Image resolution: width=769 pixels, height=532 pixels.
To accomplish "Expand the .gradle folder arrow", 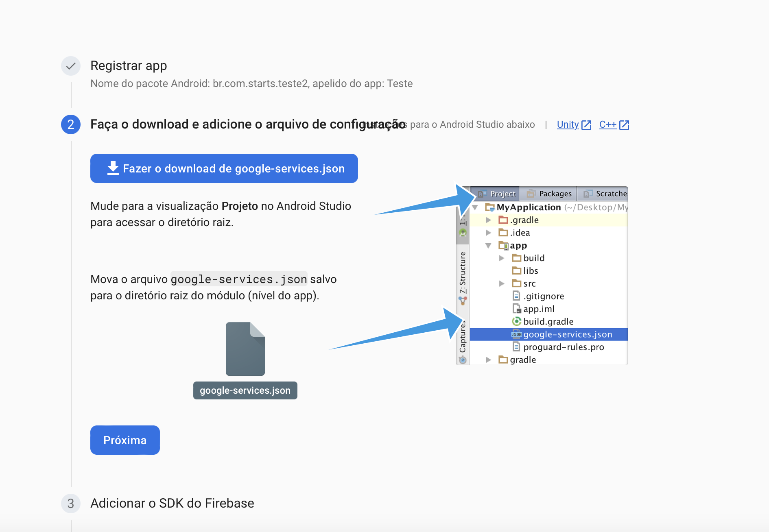I will [488, 220].
